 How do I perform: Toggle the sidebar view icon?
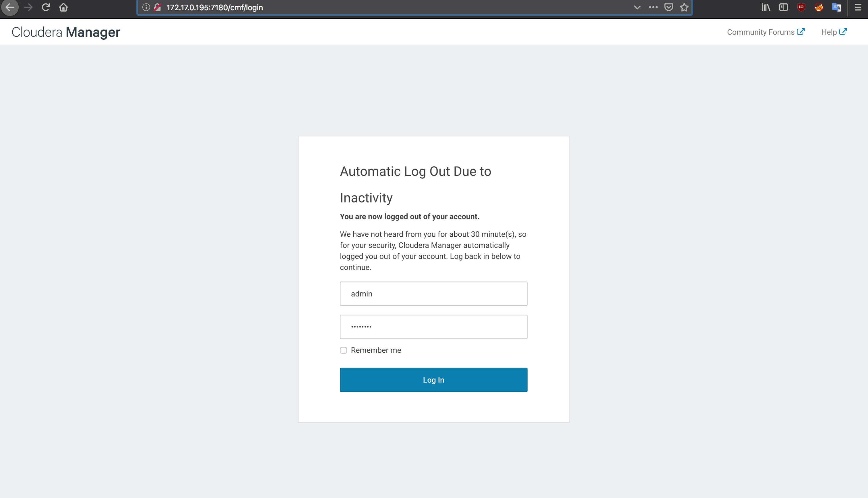coord(783,7)
